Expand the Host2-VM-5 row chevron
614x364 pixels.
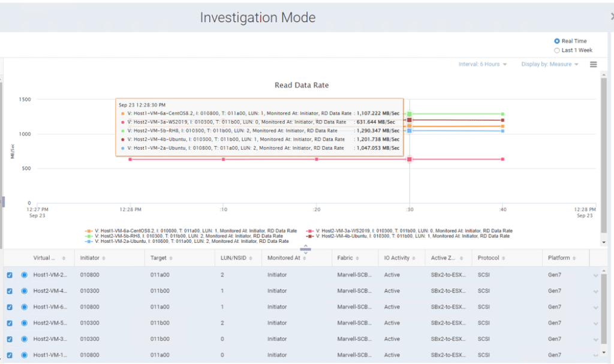[595, 324]
